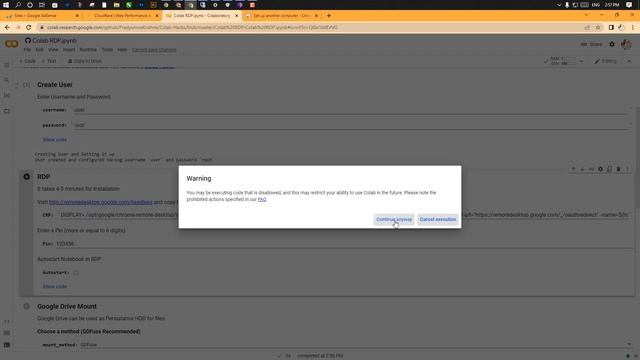Open the Google account avatar
The width and height of the screenshot is (640, 360).
pyautogui.click(x=626, y=44)
